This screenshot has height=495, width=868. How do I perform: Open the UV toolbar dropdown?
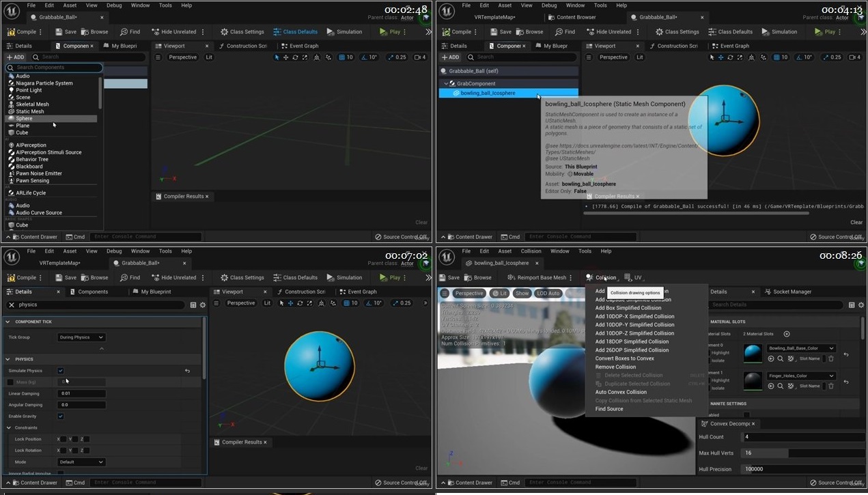[634, 278]
